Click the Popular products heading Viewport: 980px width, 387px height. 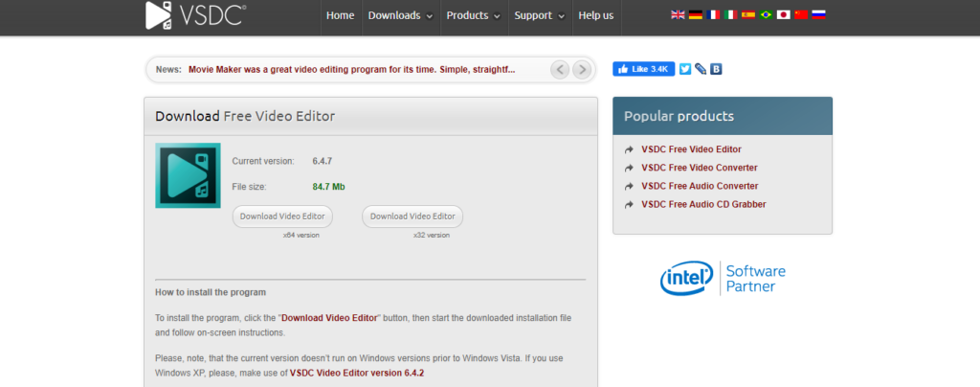tap(679, 116)
